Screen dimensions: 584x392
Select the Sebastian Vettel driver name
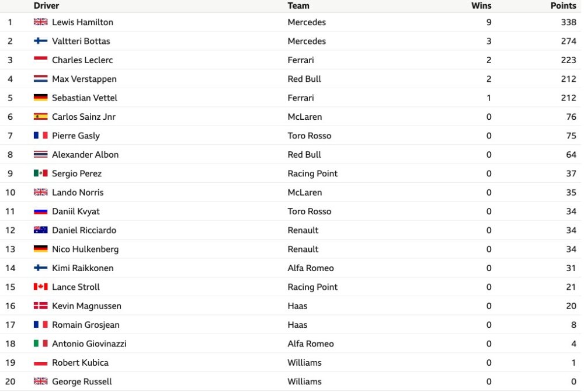pos(85,98)
